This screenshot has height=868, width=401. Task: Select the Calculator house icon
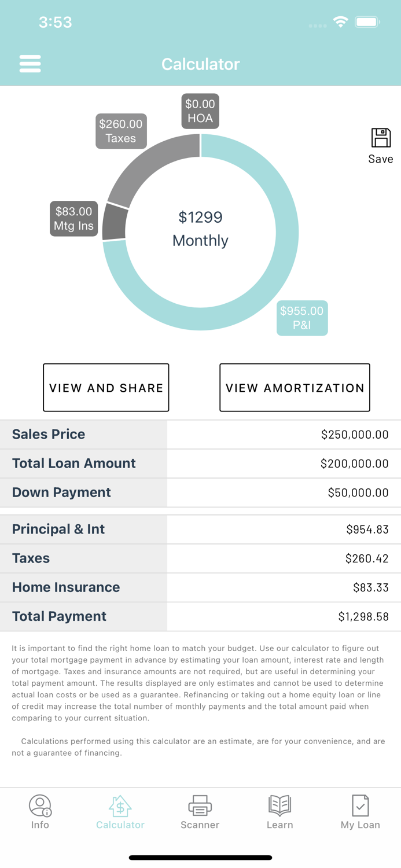[120, 806]
